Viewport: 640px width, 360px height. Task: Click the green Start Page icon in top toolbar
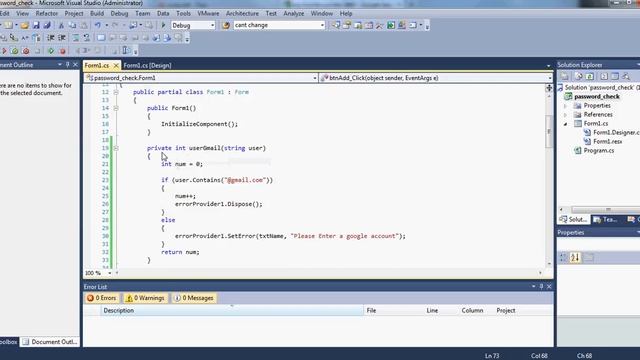[x=391, y=25]
